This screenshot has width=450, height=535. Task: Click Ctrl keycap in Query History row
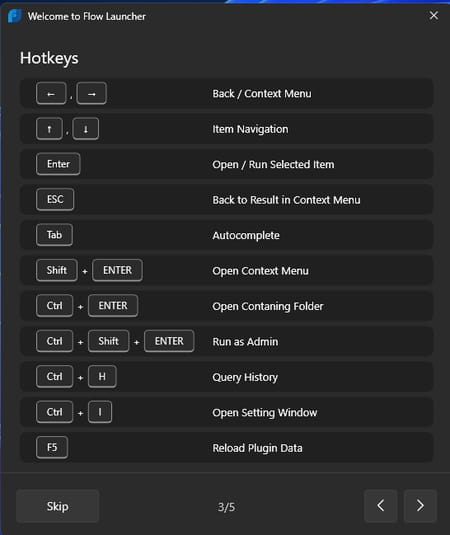click(55, 377)
